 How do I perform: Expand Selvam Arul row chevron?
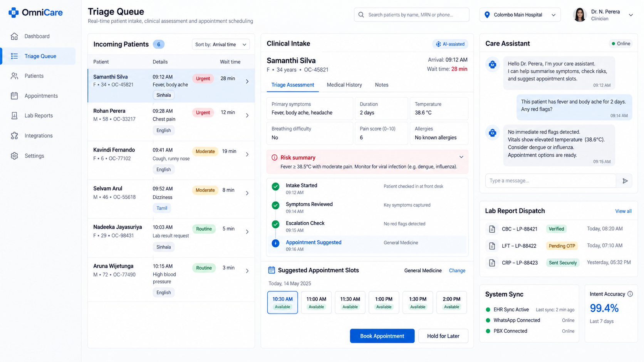(247, 193)
